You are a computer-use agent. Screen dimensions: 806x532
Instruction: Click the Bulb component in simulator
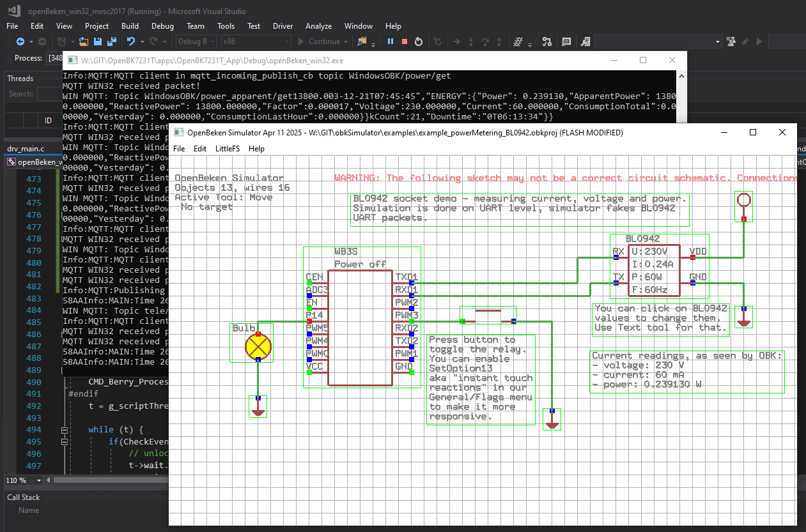pos(258,347)
